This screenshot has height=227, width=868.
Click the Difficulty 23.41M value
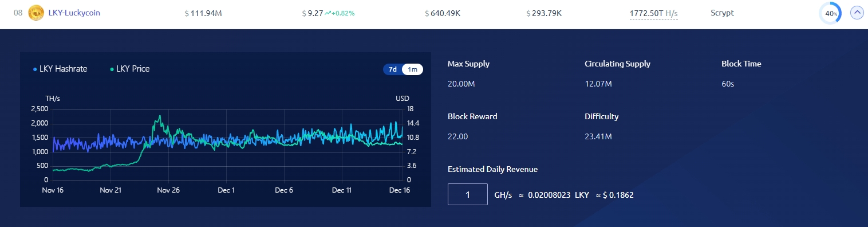point(598,136)
